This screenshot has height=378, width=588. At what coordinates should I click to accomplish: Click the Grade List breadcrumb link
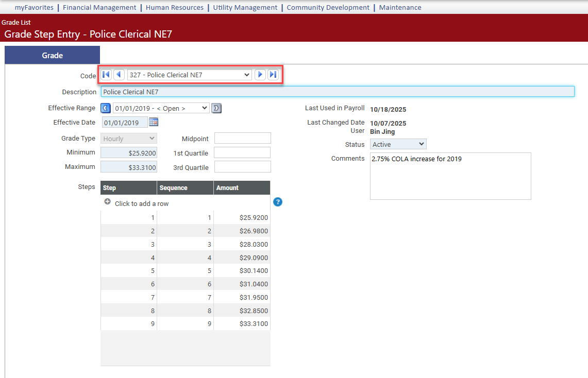[16, 22]
